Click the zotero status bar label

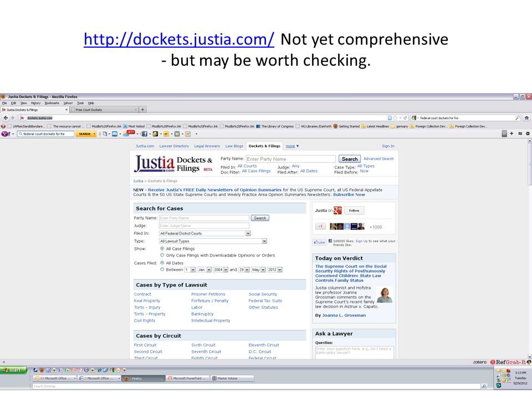coord(480,362)
